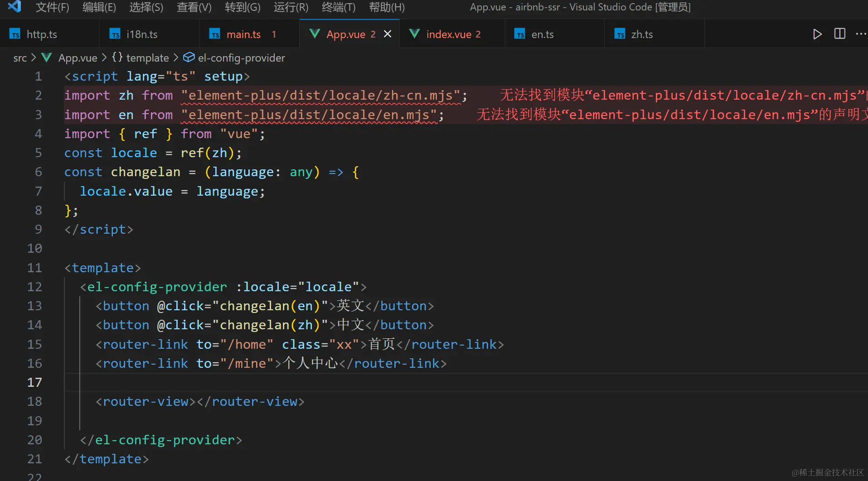This screenshot has width=868, height=481.
Task: Open the App.vue breadcrumb dropdown
Action: [78, 58]
